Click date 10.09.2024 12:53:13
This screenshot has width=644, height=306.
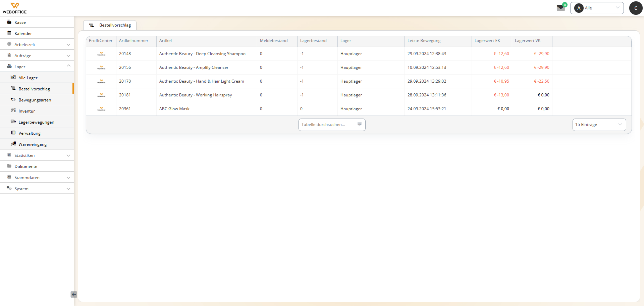coord(427,67)
